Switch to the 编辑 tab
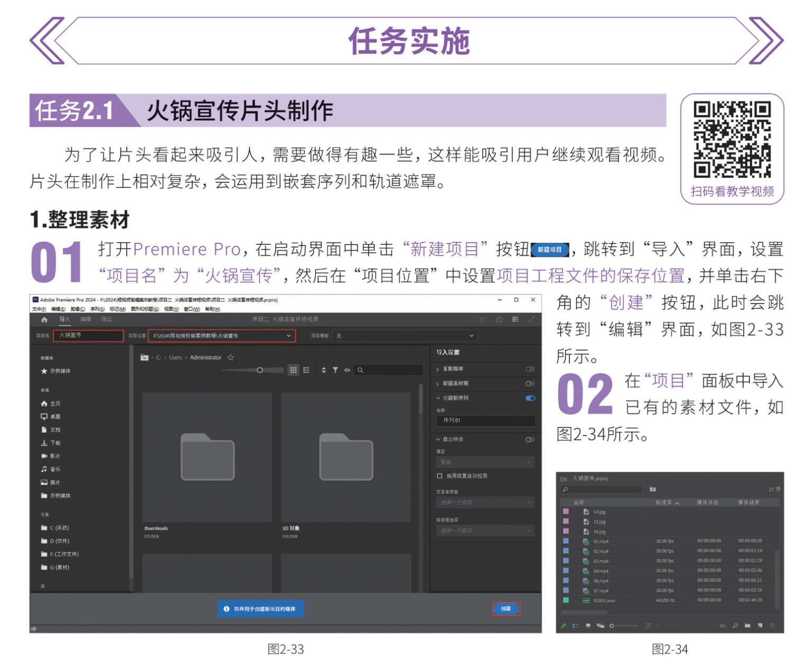The image size is (812, 668). (86, 319)
